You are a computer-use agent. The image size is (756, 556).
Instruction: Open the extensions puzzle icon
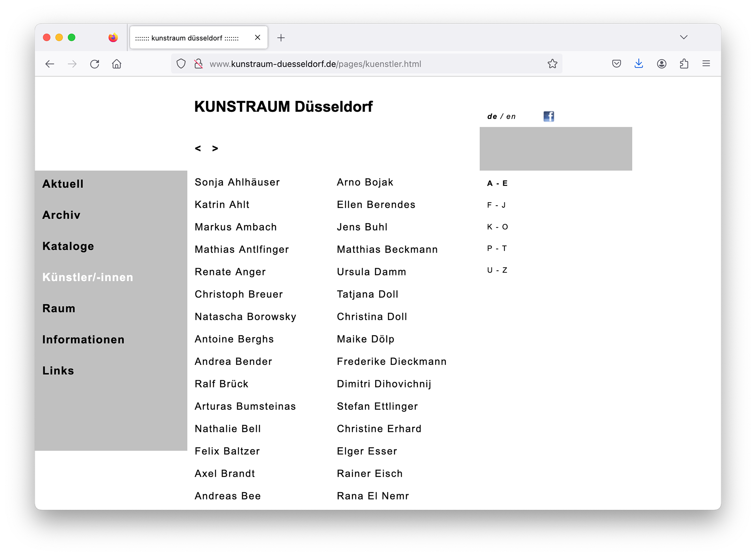(684, 64)
